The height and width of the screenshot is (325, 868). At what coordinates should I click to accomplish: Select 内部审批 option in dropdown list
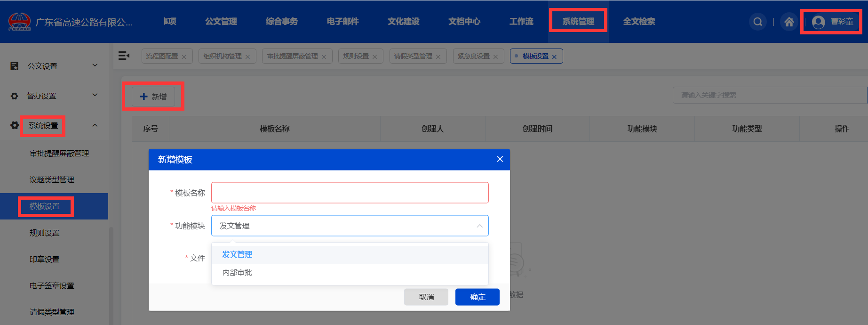coord(350,273)
